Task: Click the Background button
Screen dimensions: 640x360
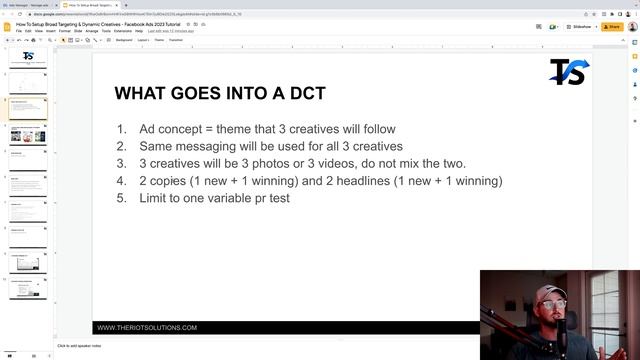Action: pos(124,40)
